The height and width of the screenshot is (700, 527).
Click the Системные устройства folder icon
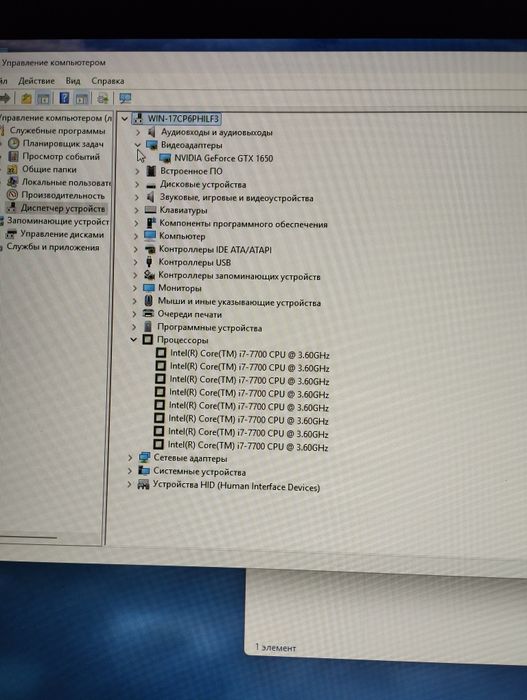pyautogui.click(x=143, y=470)
